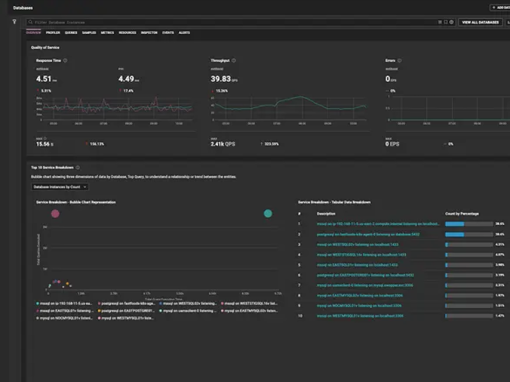This screenshot has width=510, height=382.
Task: Click the search magnifier icon in filter bar
Action: coord(30,22)
